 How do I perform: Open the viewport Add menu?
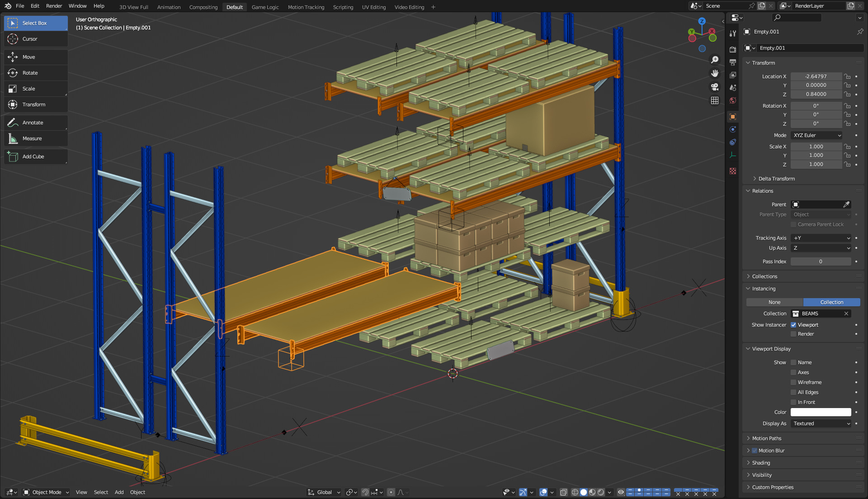click(119, 492)
